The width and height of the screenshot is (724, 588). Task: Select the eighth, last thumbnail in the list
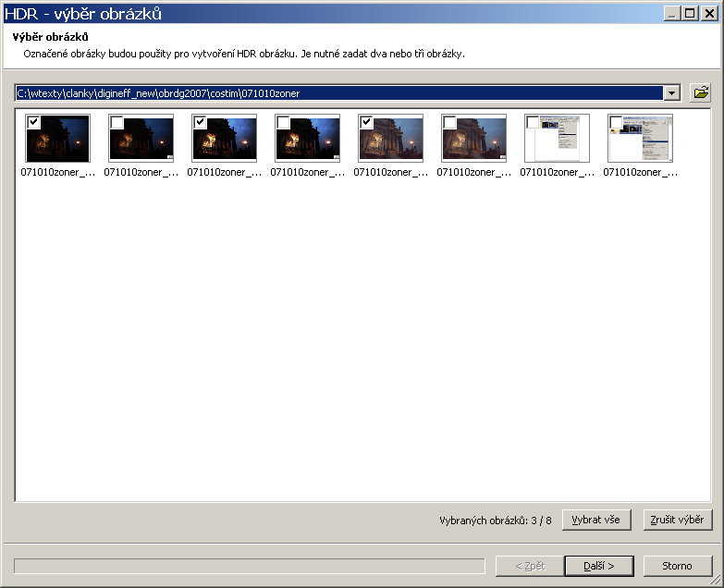[x=641, y=143]
